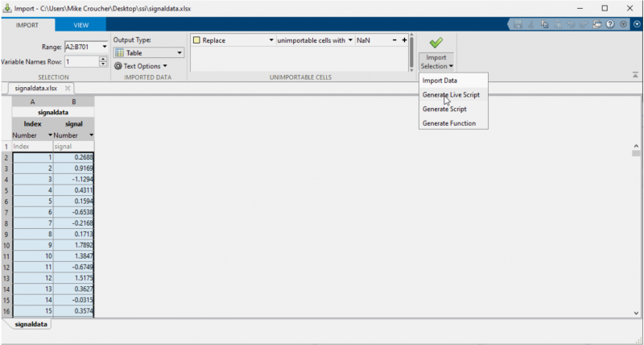Viewport: 644px width, 345px height.
Task: Collapse the toolstrip with the up-arrow icon
Action: click(x=635, y=75)
